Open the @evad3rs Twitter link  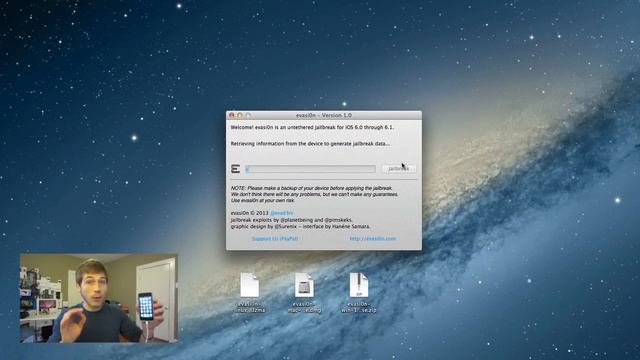point(282,213)
